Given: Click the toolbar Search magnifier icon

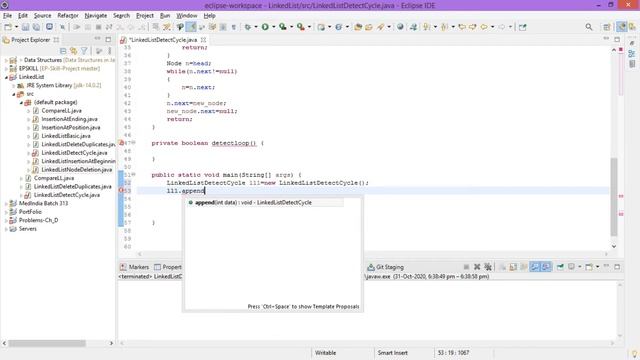Looking at the screenshot, I should pyautogui.click(x=589, y=27).
